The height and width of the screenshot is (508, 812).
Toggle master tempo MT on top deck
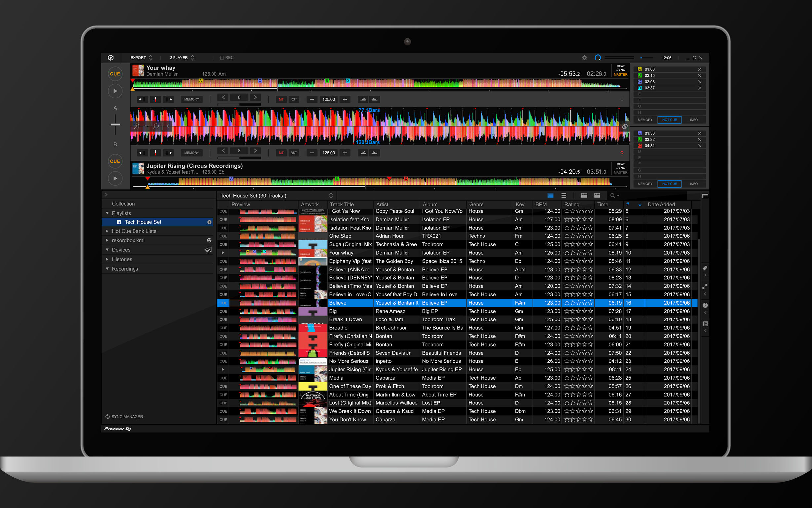click(281, 99)
